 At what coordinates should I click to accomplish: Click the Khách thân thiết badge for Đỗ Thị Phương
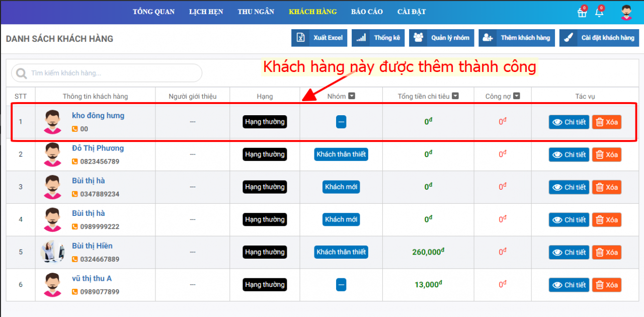341,154
